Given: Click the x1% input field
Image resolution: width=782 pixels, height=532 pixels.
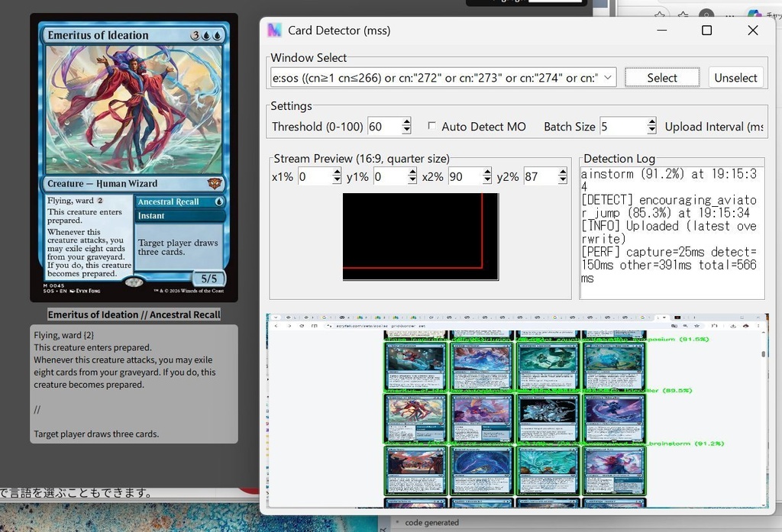Looking at the screenshot, I should click(315, 176).
